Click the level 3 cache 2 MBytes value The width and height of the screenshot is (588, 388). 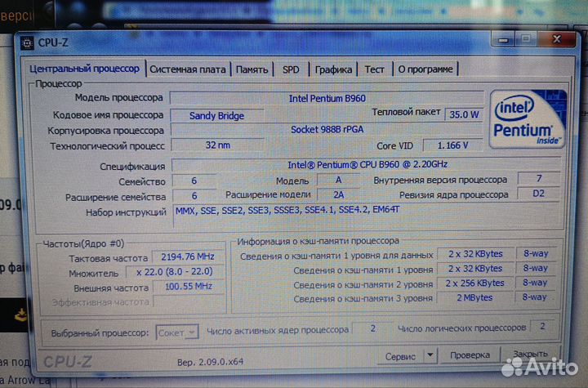[474, 298]
